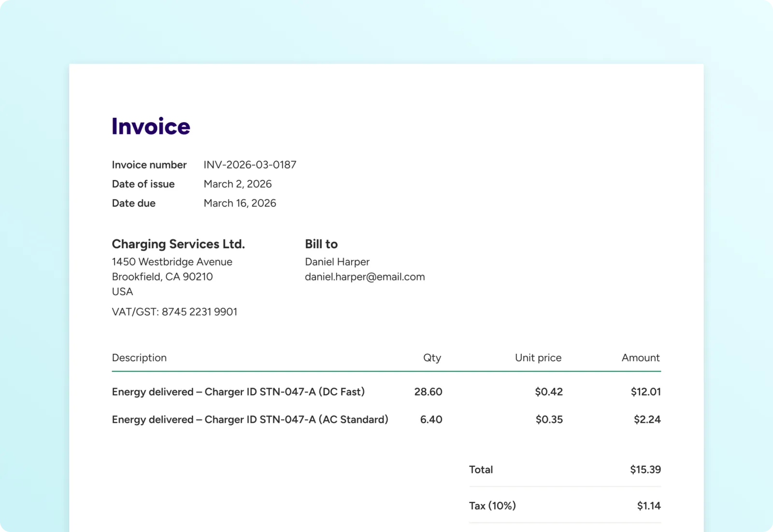Screen dimensions: 773x532
Task: Click the 28.60 quantity value
Action: pos(428,392)
